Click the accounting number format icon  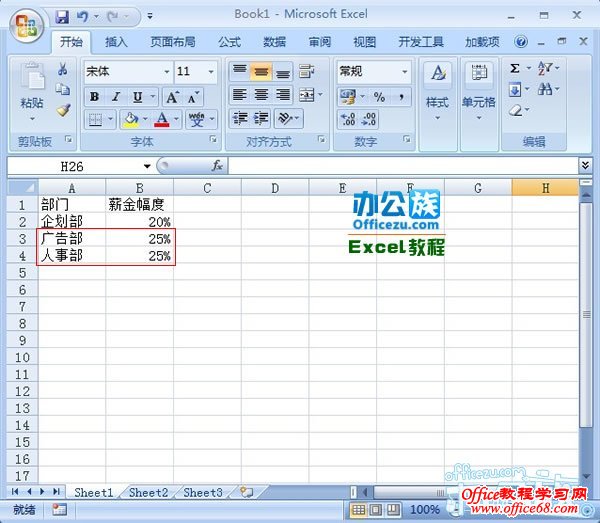348,97
